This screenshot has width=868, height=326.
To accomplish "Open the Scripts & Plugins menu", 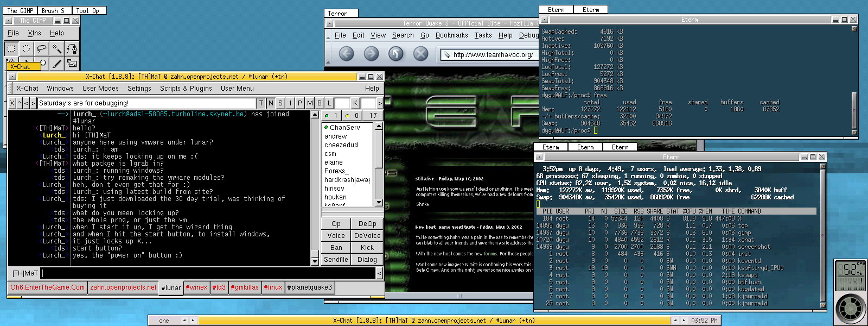I will [x=186, y=89].
